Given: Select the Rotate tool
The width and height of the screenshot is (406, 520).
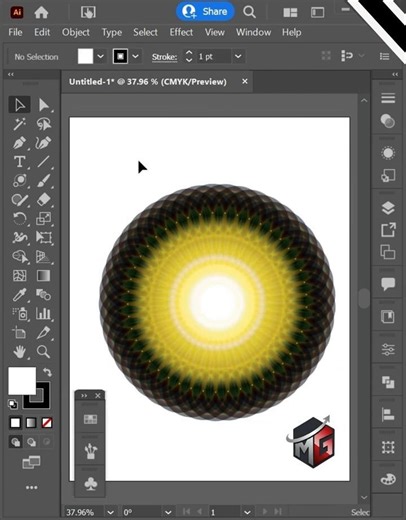Looking at the screenshot, I should pos(19,219).
